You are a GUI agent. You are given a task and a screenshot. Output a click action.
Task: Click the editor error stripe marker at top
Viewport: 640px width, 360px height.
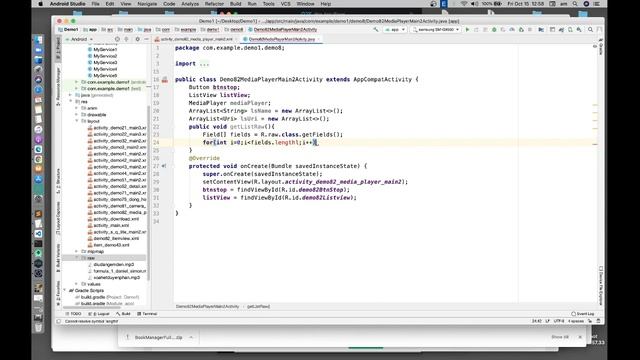pos(595,46)
